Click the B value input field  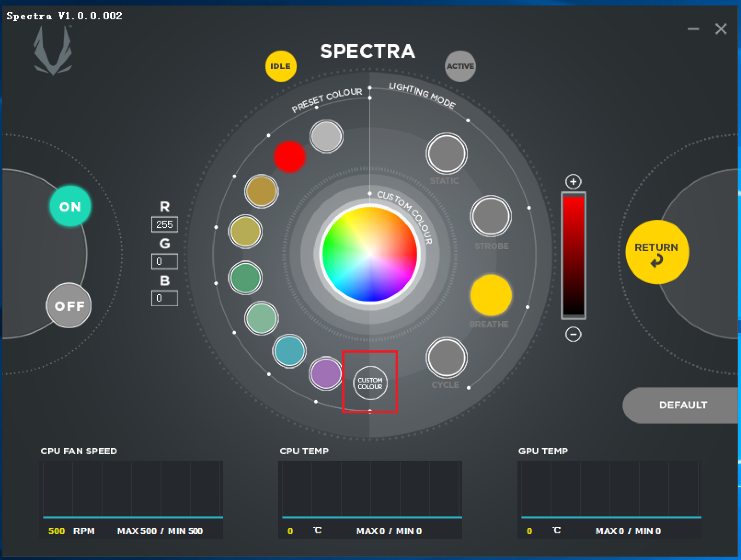[x=165, y=298]
